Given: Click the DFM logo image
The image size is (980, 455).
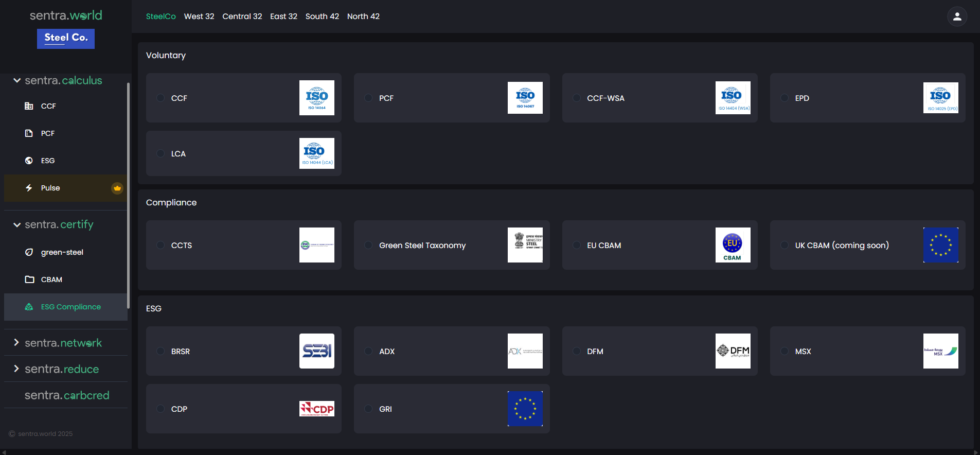Looking at the screenshot, I should point(733,351).
